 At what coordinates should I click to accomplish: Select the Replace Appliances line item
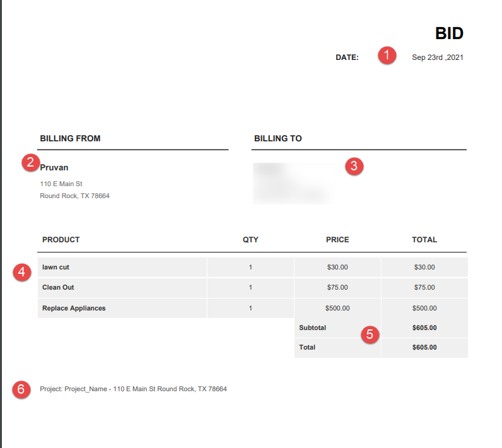(x=74, y=309)
